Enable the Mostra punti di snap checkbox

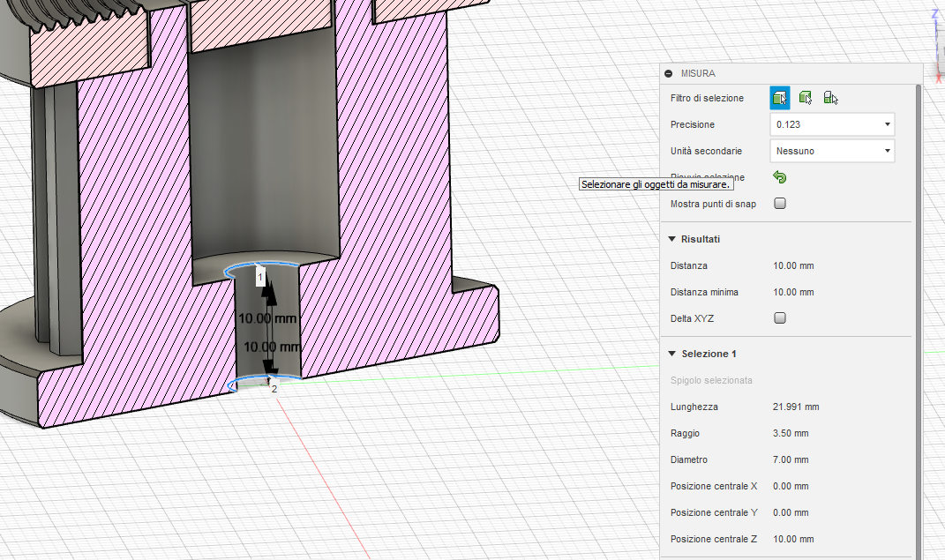[780, 204]
